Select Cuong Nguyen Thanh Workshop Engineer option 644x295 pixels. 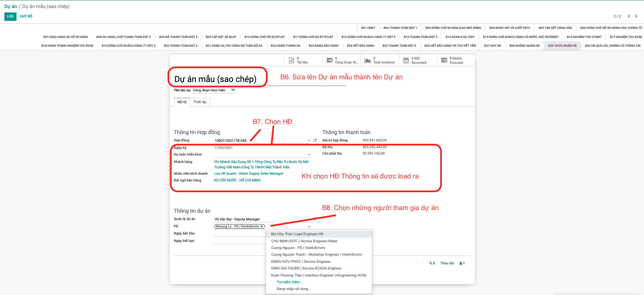[319, 255]
